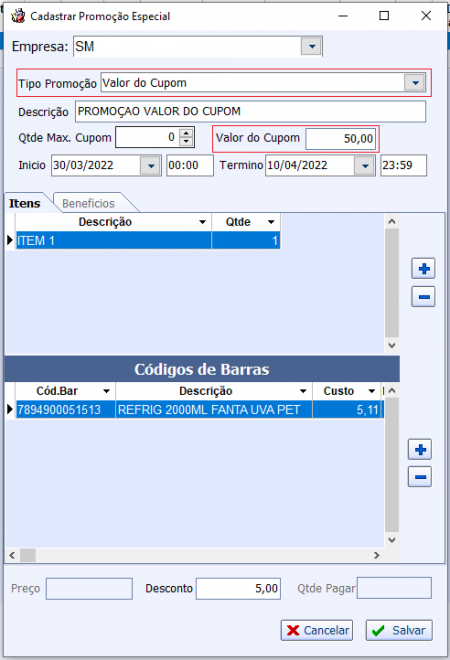Click the Valor do Cupom field
This screenshot has height=660, width=450.
click(340, 138)
